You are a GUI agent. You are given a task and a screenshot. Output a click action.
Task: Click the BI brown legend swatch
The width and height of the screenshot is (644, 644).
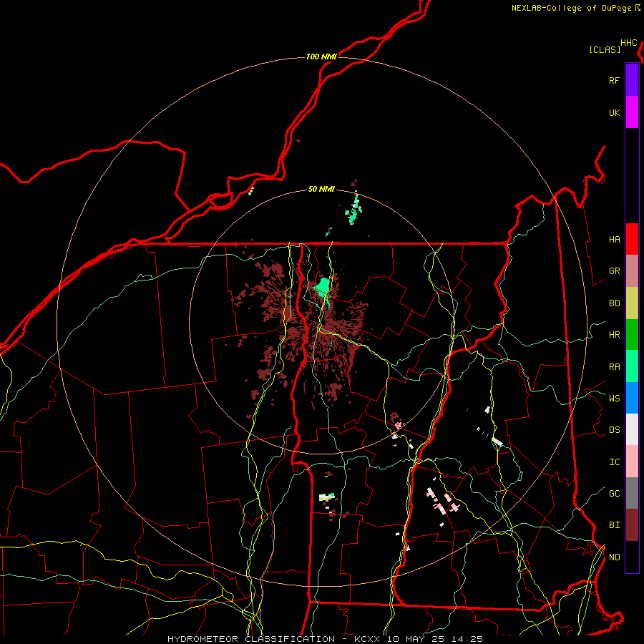point(632,525)
